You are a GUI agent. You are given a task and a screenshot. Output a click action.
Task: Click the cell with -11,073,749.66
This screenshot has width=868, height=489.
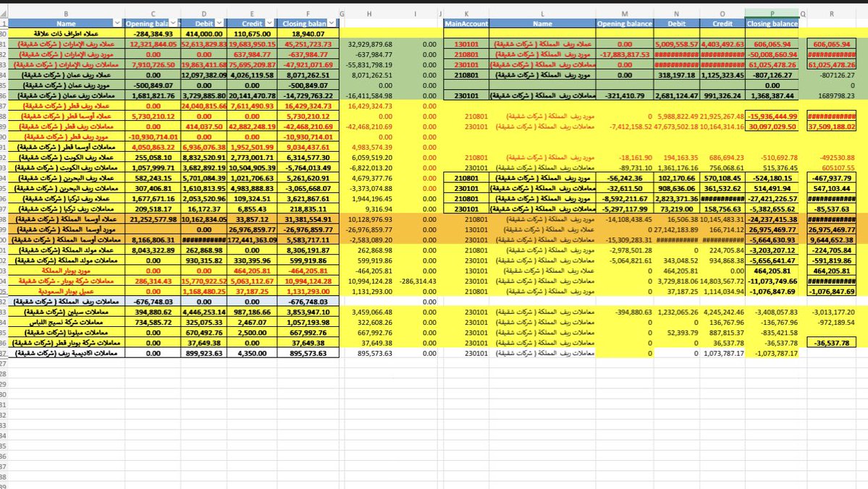[x=772, y=281]
